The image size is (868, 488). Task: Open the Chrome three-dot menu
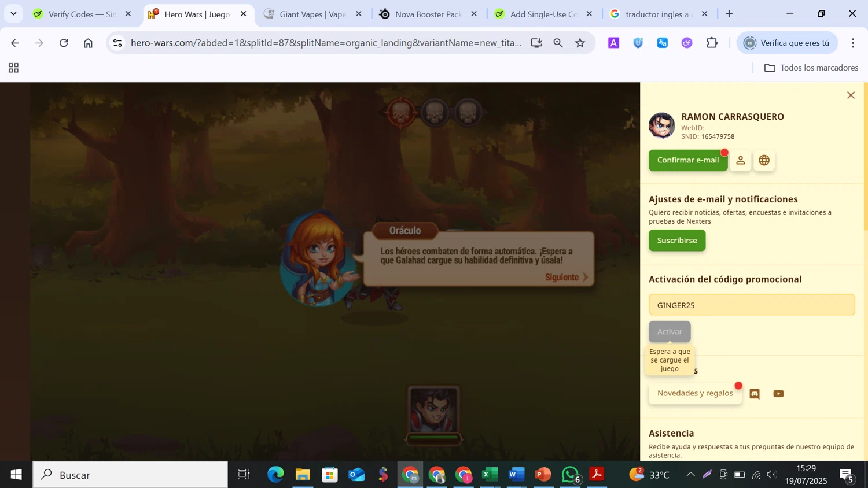point(853,43)
